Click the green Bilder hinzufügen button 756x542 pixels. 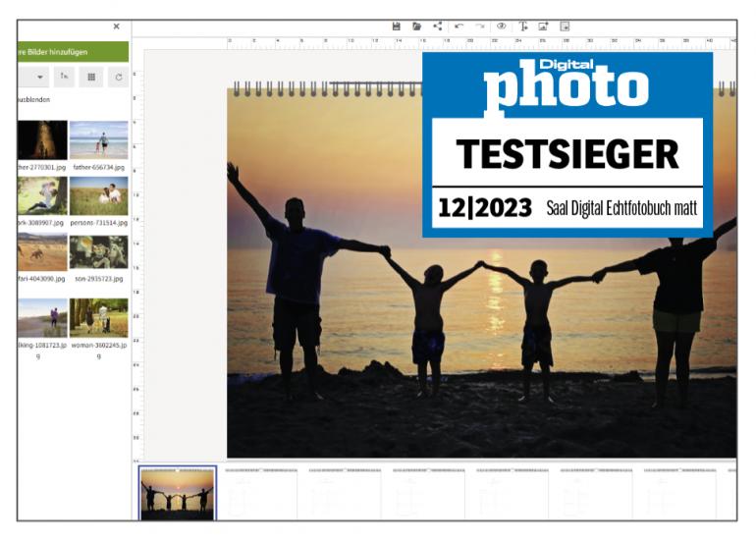point(73,52)
